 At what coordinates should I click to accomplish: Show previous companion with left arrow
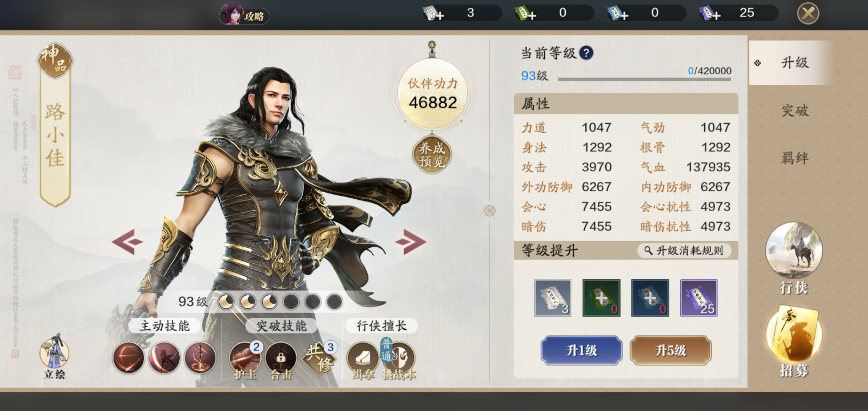click(x=128, y=241)
